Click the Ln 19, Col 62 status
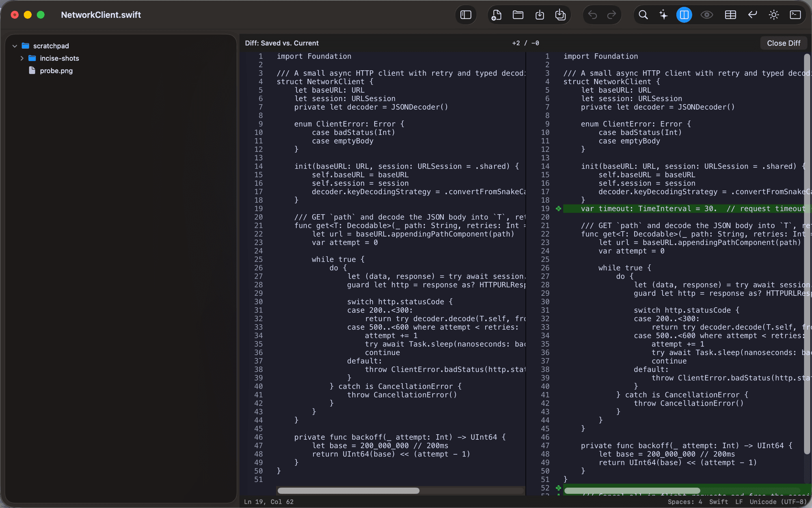The image size is (812, 508). [x=269, y=502]
